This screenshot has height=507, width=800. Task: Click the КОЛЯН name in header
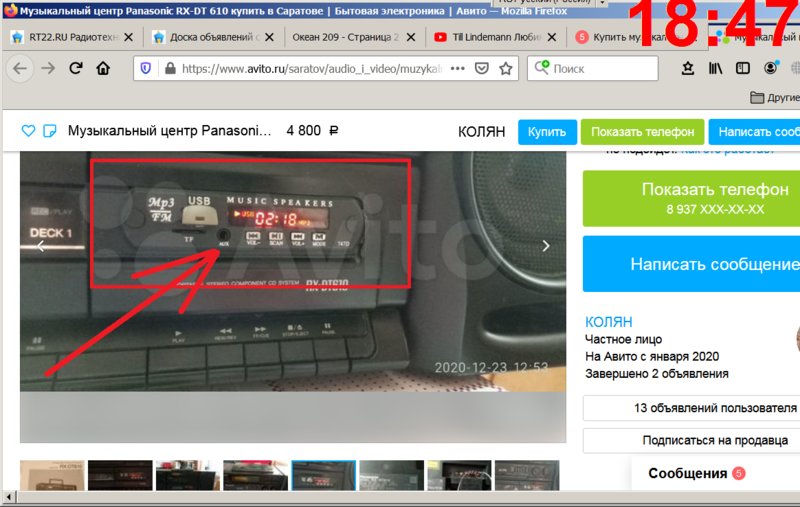[481, 132]
